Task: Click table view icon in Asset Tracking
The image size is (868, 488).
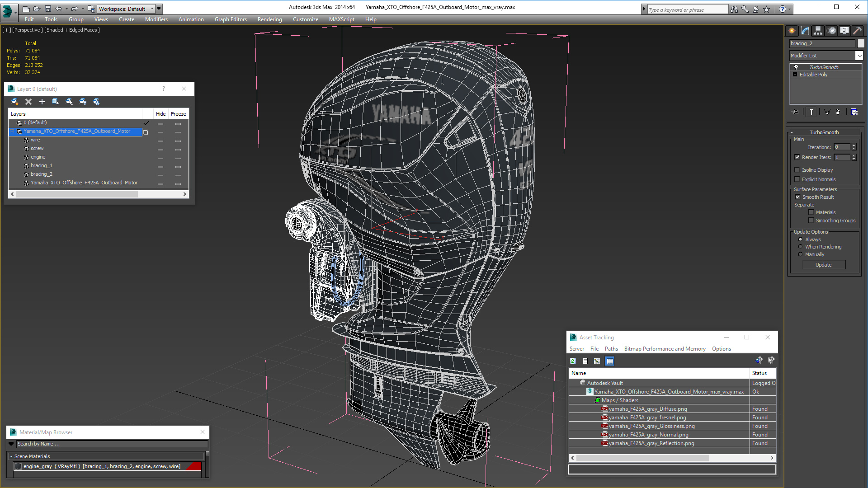Action: (x=610, y=361)
